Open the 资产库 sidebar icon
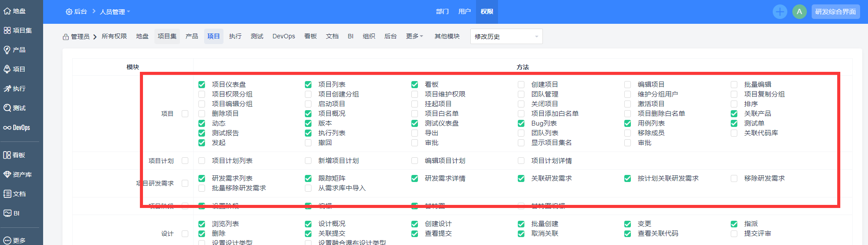868x245 pixels. click(x=7, y=174)
